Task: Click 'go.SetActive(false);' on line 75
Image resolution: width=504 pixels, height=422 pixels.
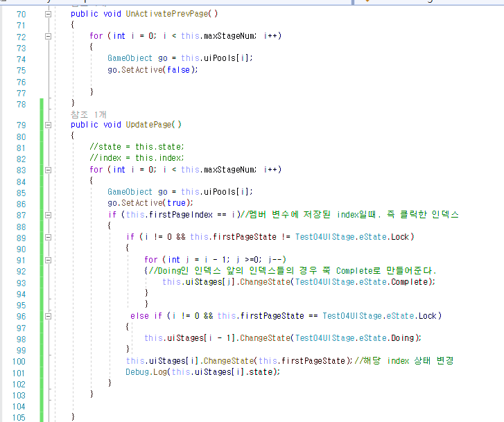Action: 153,70
